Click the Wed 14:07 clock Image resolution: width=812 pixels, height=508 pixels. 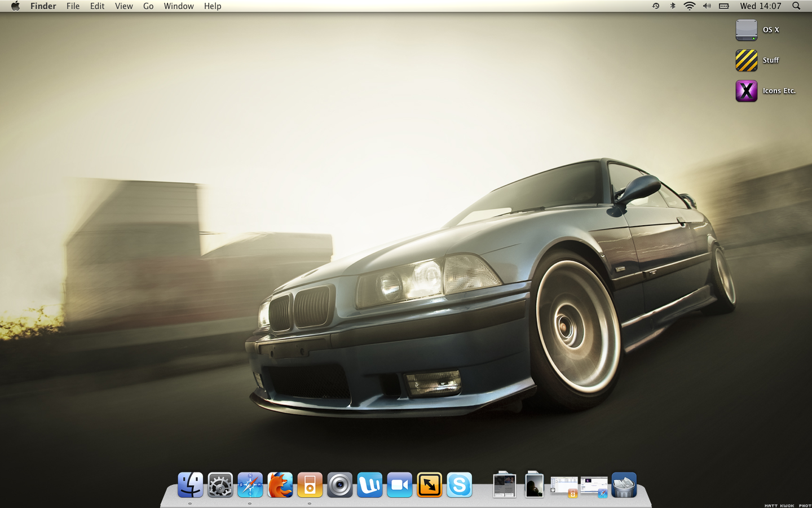[761, 6]
